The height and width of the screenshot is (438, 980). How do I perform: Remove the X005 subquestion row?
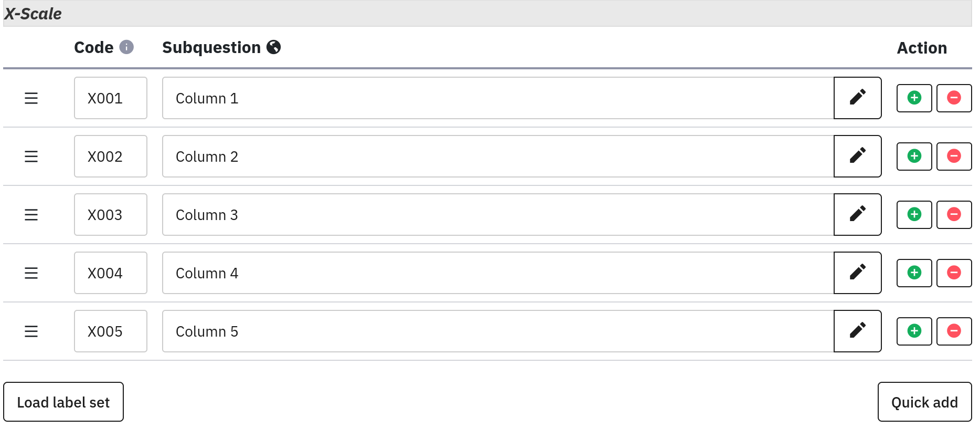(954, 331)
